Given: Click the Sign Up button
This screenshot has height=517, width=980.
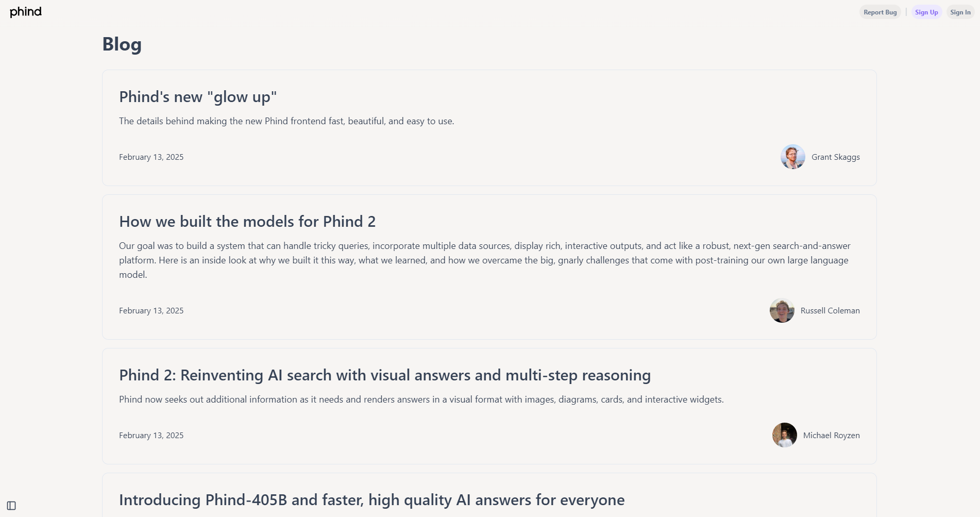Looking at the screenshot, I should [926, 12].
